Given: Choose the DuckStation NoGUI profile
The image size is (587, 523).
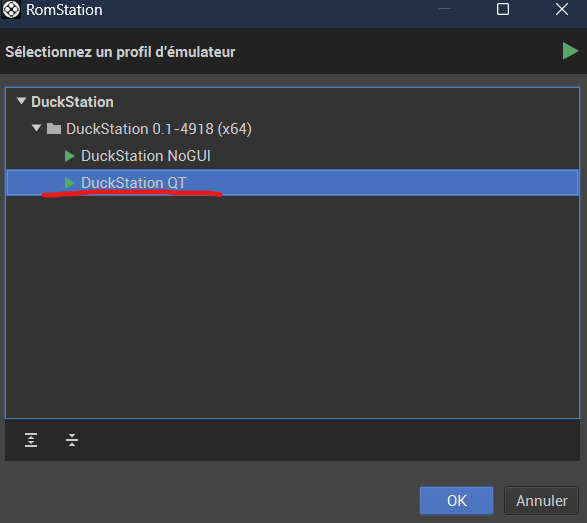Looking at the screenshot, I should pyautogui.click(x=146, y=156).
